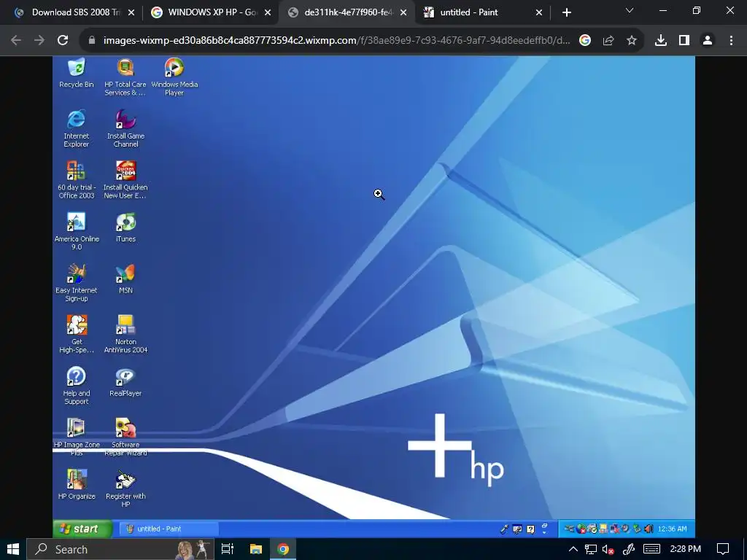Close the WINDOWS XP HP tab
Viewport: 747px width, 560px height.
[x=268, y=12]
